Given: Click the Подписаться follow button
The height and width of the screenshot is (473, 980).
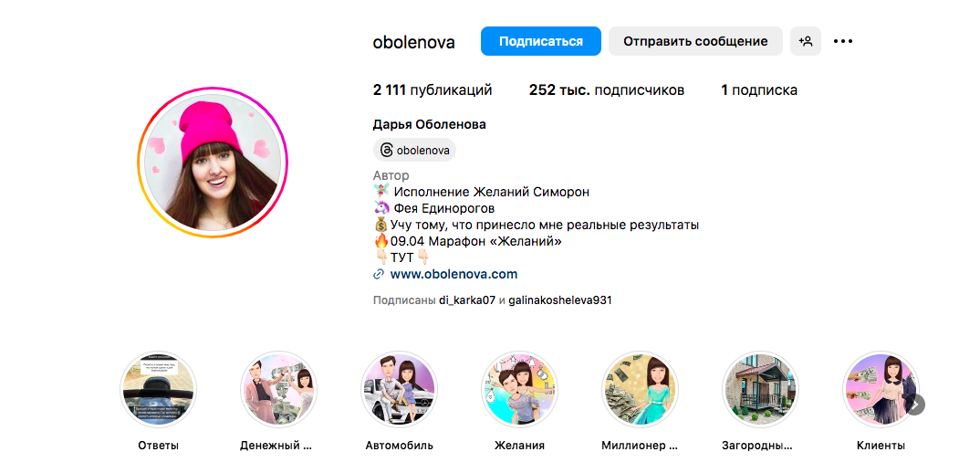Looking at the screenshot, I should (540, 41).
